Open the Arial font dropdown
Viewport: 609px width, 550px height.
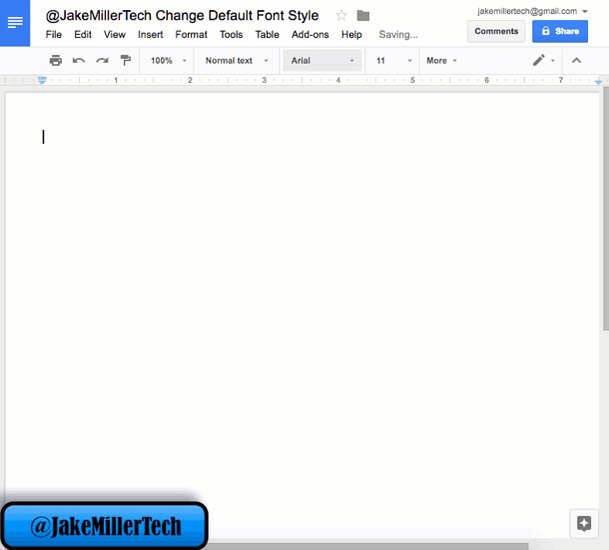point(322,61)
